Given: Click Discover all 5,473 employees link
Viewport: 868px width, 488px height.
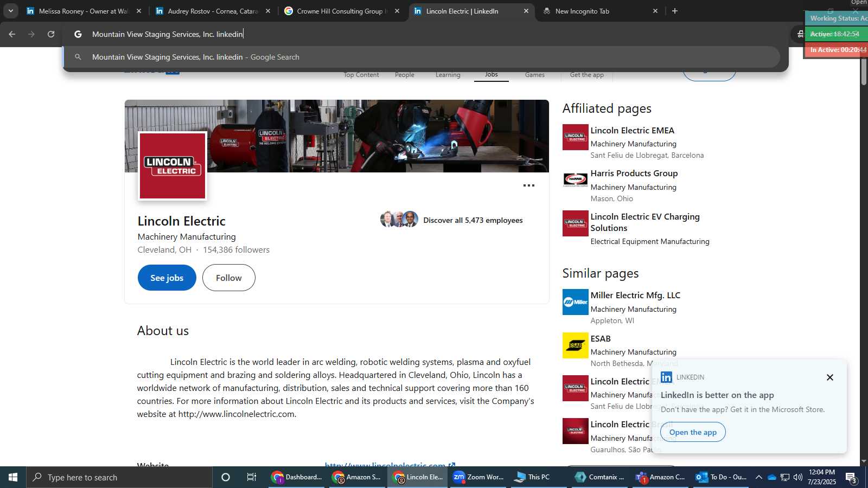Looking at the screenshot, I should point(473,220).
